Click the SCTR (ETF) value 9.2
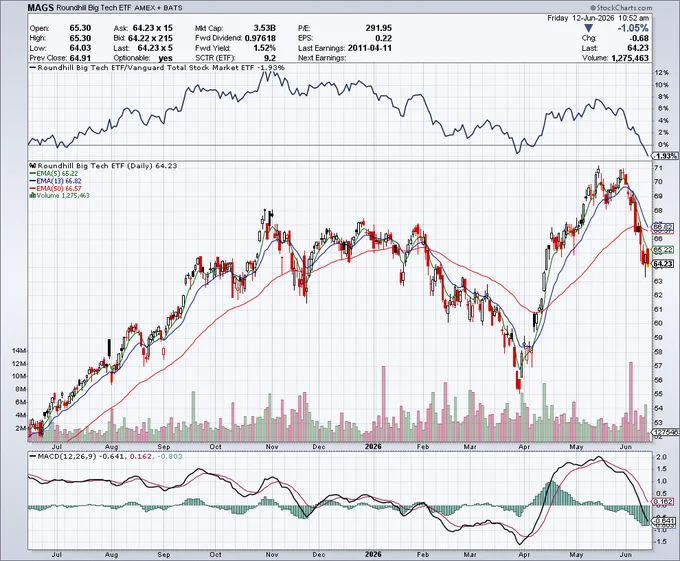Image resolution: width=680 pixels, height=561 pixels. [x=270, y=58]
